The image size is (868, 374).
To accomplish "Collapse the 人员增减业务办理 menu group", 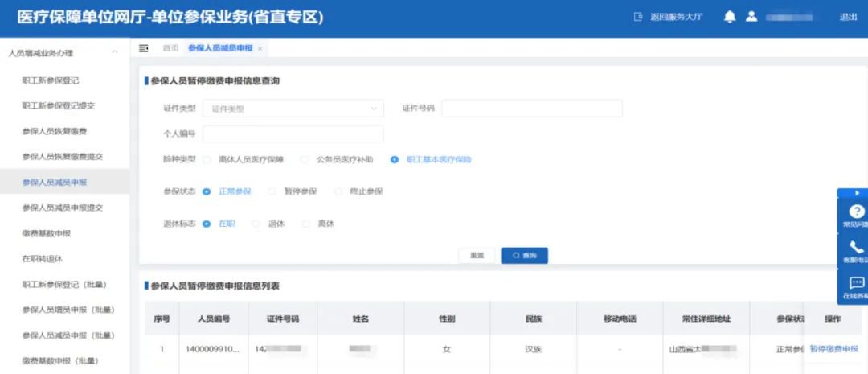I will [x=114, y=53].
